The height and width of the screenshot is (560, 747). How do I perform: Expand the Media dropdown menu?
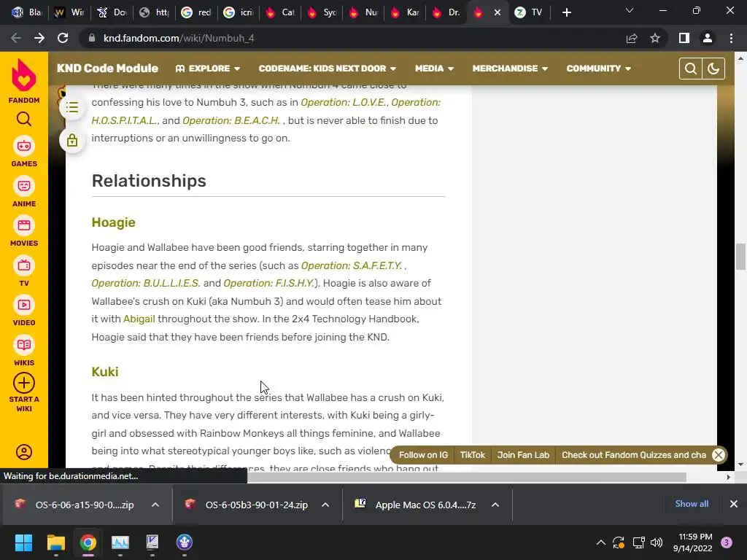(x=434, y=69)
